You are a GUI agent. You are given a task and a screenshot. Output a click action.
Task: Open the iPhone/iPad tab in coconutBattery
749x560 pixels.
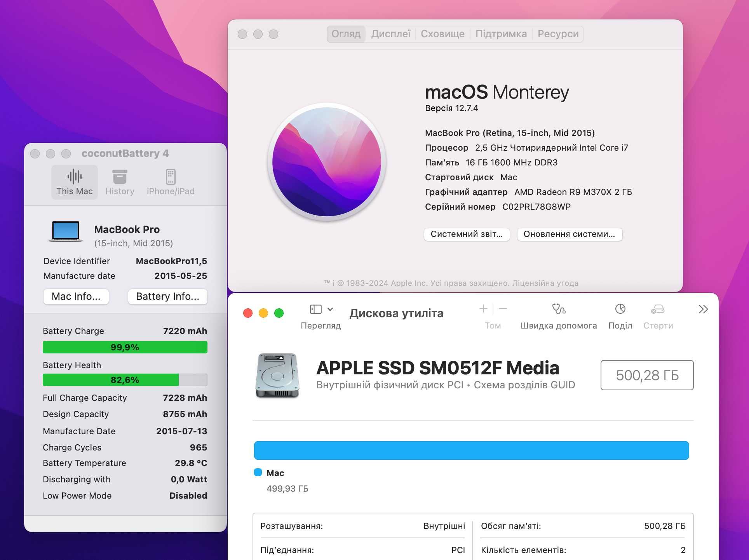coord(171,182)
